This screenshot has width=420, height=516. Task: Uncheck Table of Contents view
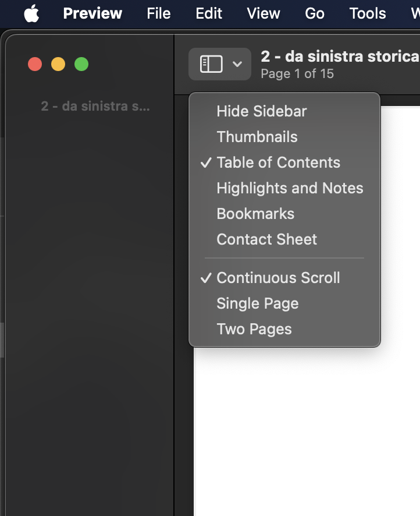point(278,162)
